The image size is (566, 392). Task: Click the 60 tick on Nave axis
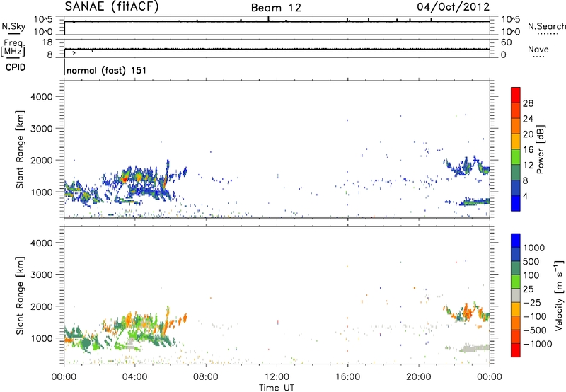506,42
